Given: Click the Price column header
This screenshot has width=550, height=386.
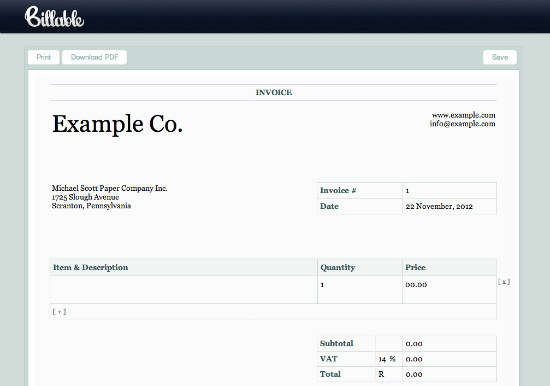Looking at the screenshot, I should [x=415, y=267].
